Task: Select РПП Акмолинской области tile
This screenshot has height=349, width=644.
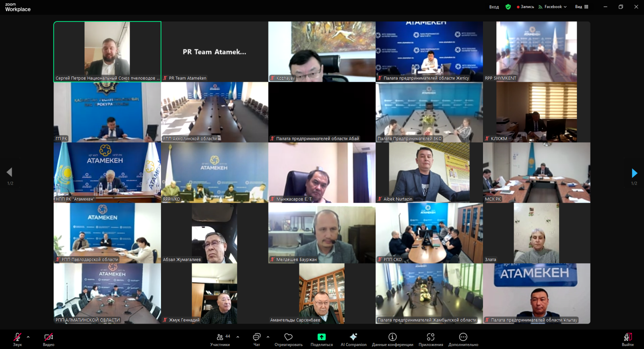Action: [215, 112]
